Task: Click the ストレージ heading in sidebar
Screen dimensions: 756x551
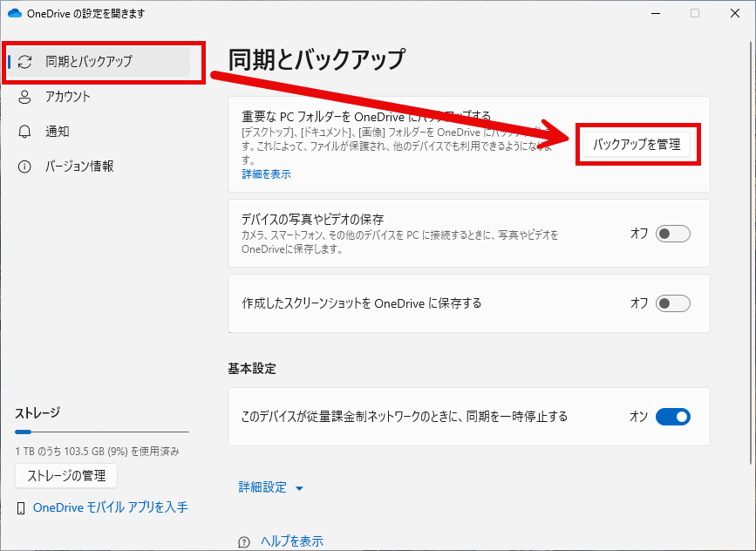Action: pyautogui.click(x=37, y=412)
